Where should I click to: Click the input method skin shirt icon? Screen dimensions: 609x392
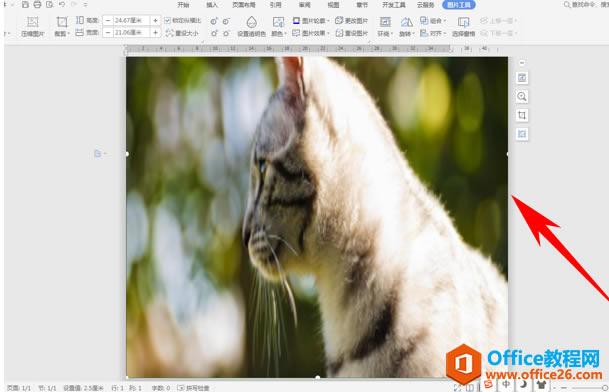pyautogui.click(x=541, y=384)
